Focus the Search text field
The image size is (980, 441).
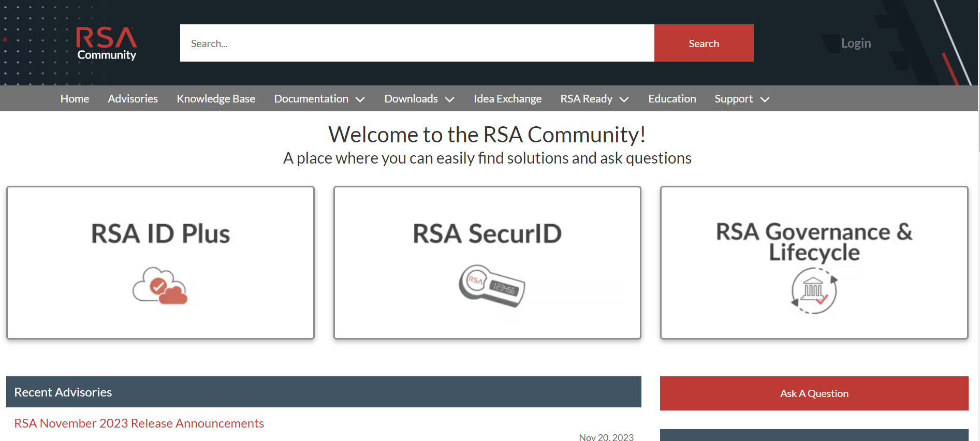point(417,43)
